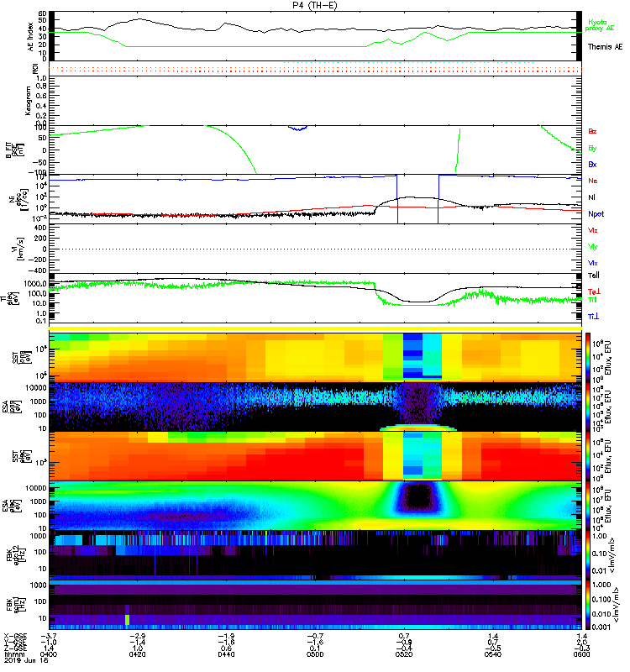The height and width of the screenshot is (672, 630).
Task: Click the FBK scm1 panel color bar
Action: pos(588,605)
